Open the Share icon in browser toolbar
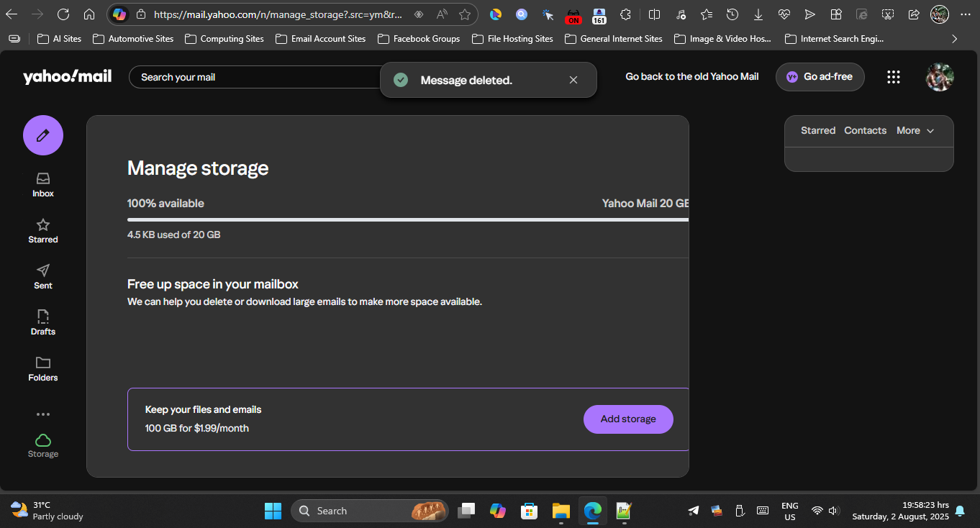980x528 pixels. (x=914, y=14)
